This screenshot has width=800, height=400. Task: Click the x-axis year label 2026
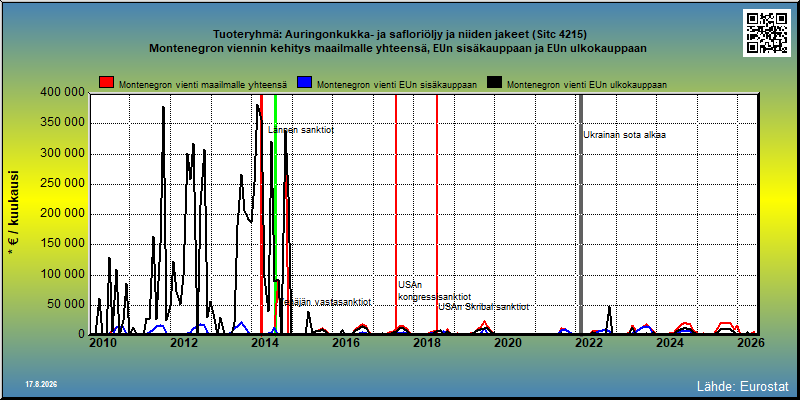(x=751, y=343)
